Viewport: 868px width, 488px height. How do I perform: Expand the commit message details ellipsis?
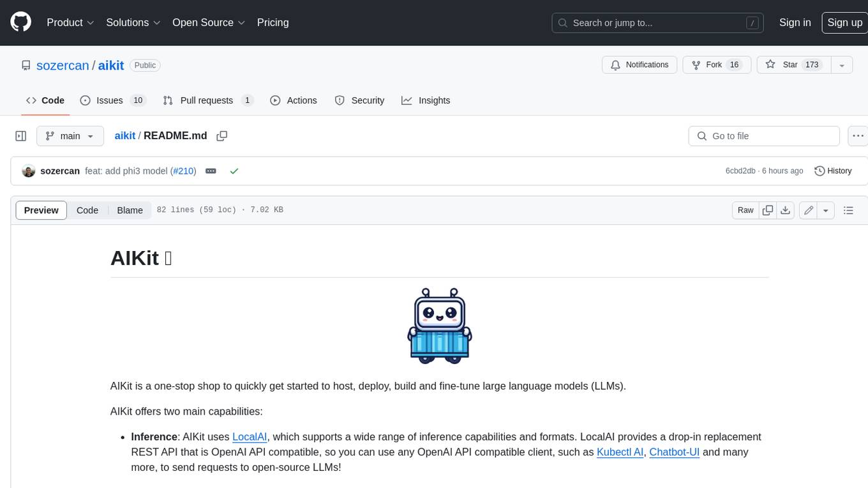tap(211, 171)
